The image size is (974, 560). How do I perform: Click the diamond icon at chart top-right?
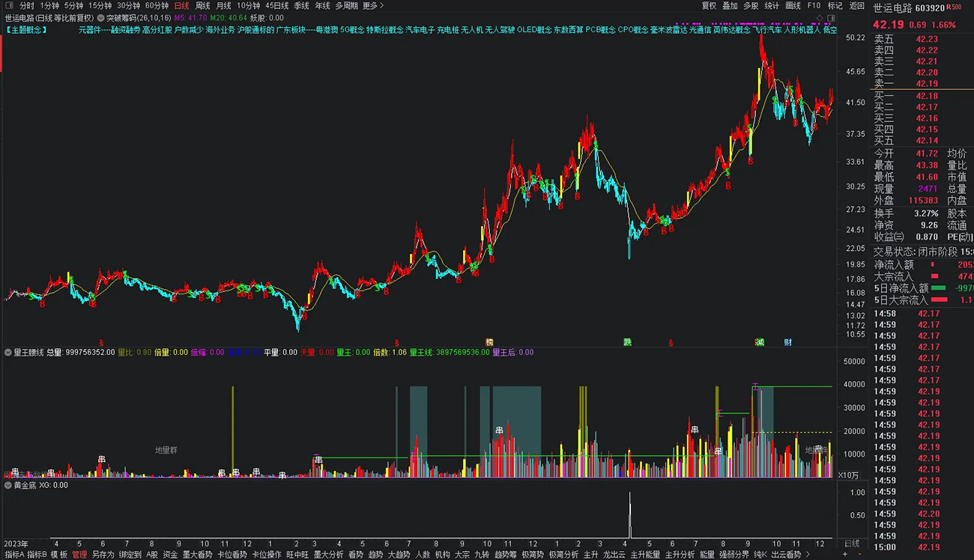820,18
